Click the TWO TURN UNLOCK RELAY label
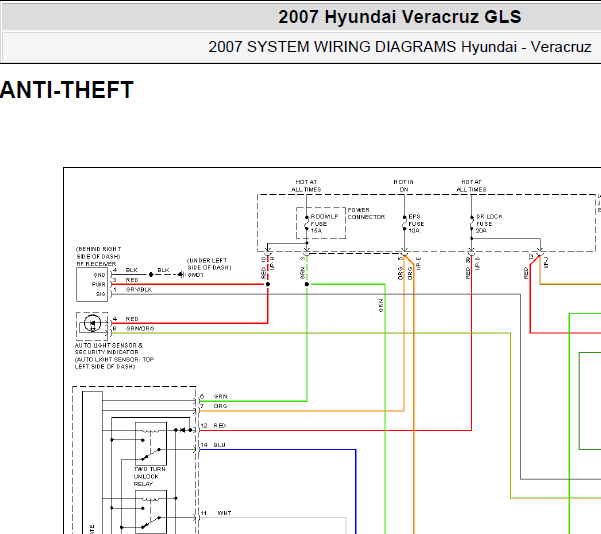This screenshot has height=534, width=601. point(149,476)
